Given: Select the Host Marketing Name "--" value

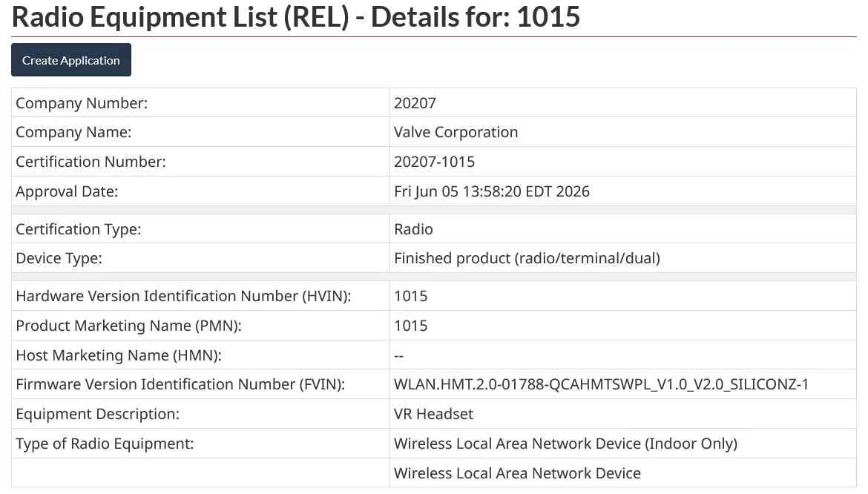Looking at the screenshot, I should click(x=398, y=356).
